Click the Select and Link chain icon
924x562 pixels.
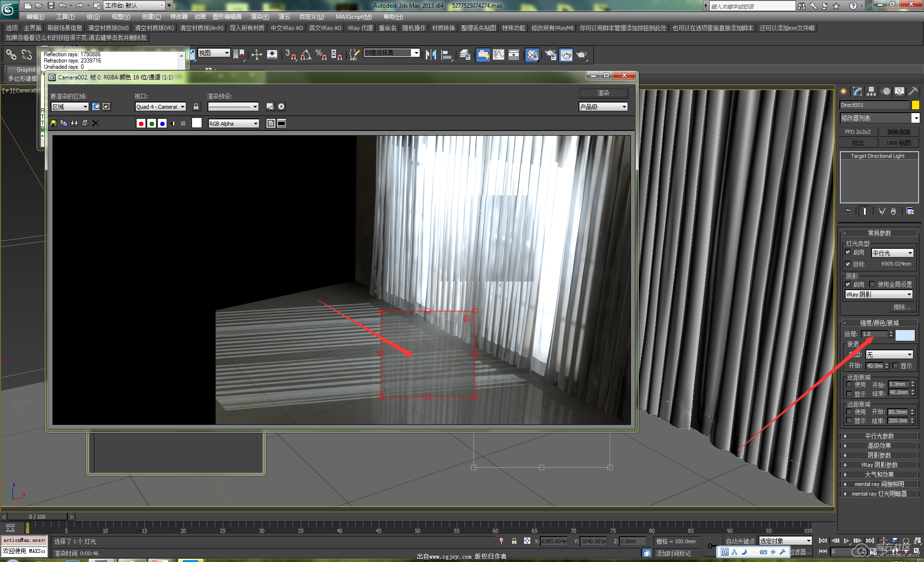pos(11,54)
